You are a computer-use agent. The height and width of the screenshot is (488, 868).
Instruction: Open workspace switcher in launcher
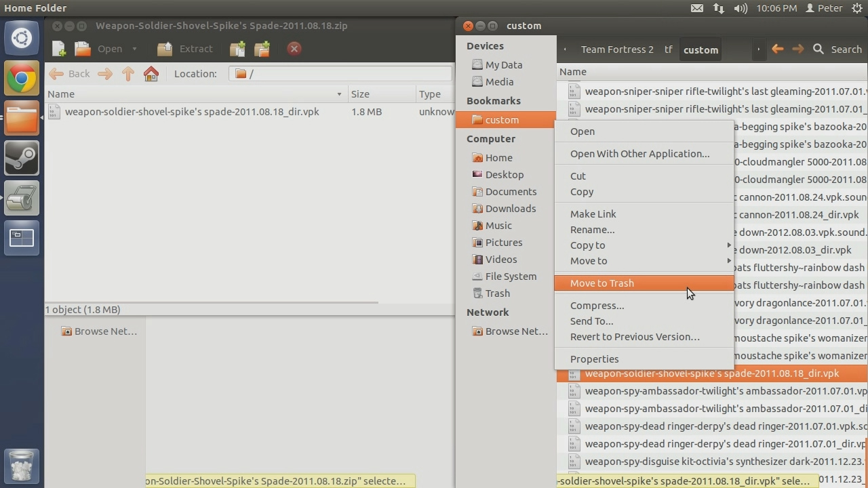coord(22,238)
